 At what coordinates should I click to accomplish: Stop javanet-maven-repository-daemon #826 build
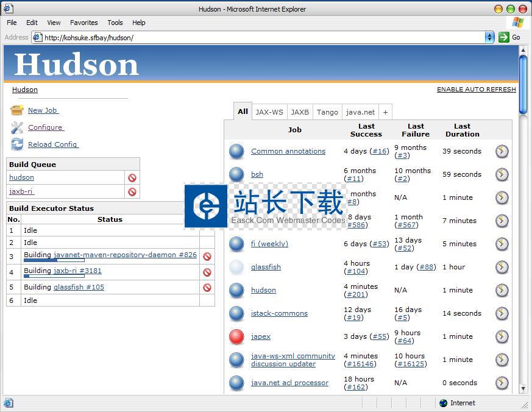[x=207, y=257]
